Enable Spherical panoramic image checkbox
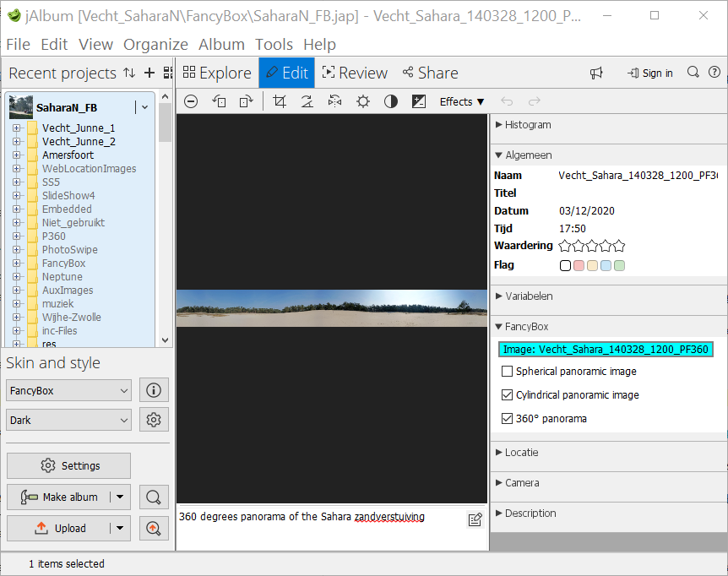This screenshot has height=576, width=728. (x=507, y=372)
